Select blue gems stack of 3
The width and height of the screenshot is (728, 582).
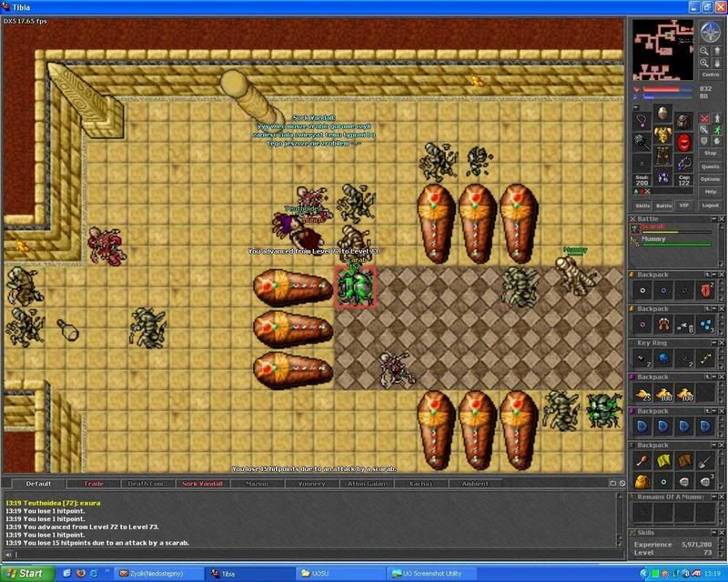pos(706,325)
